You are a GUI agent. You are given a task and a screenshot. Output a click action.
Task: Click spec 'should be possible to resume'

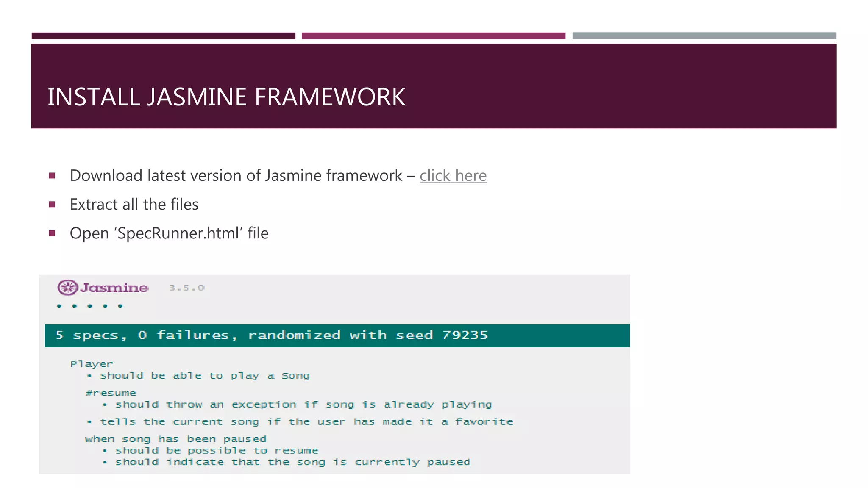(x=217, y=451)
